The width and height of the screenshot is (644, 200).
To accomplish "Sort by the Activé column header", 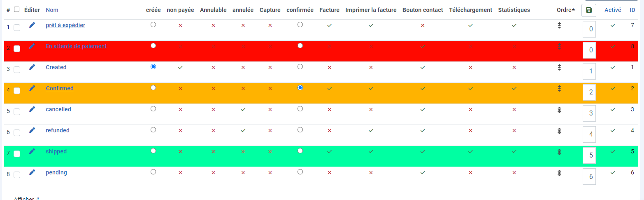I will pos(613,10).
